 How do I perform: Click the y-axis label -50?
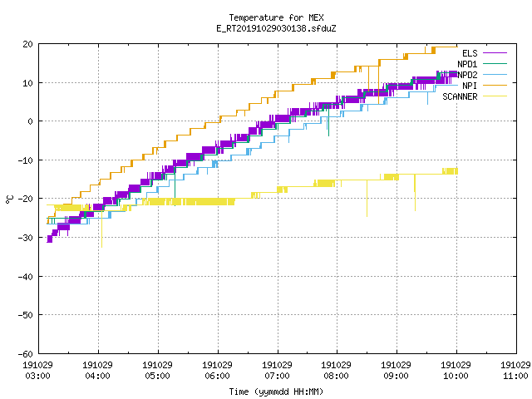[x=26, y=315]
